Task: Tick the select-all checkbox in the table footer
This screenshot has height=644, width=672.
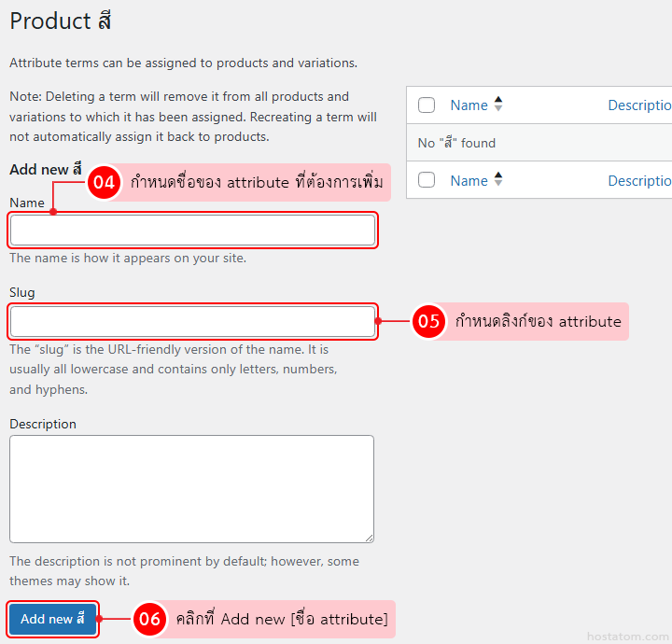Action: (427, 180)
